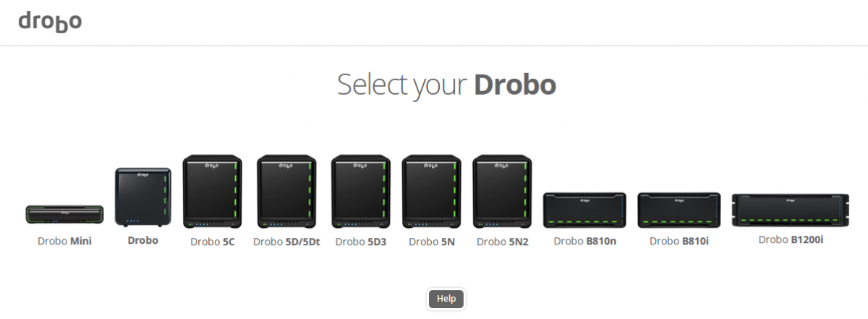The image size is (868, 319).
Task: Click the drobo logo in header
Action: pyautogui.click(x=50, y=22)
